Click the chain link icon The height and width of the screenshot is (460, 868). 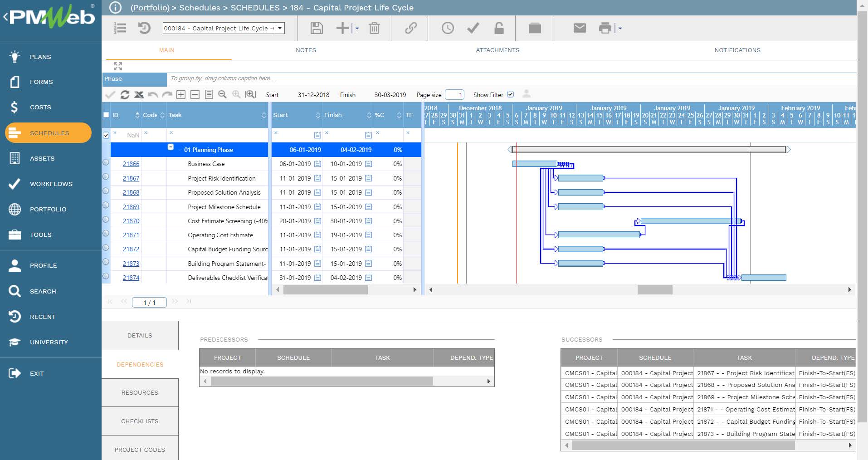411,28
